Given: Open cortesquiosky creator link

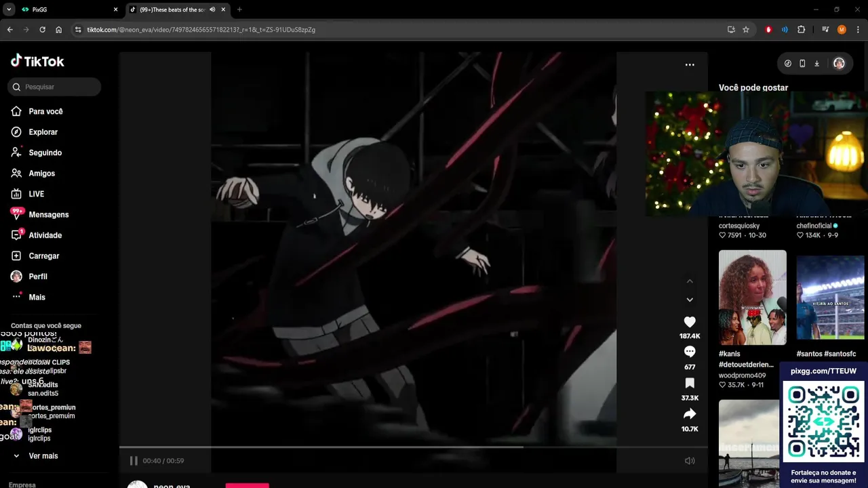Looking at the screenshot, I should pos(739,226).
